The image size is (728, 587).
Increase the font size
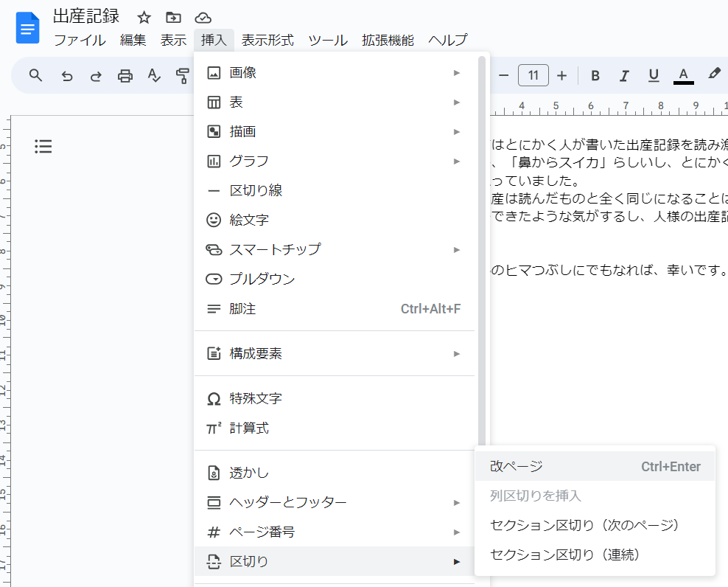(x=561, y=75)
